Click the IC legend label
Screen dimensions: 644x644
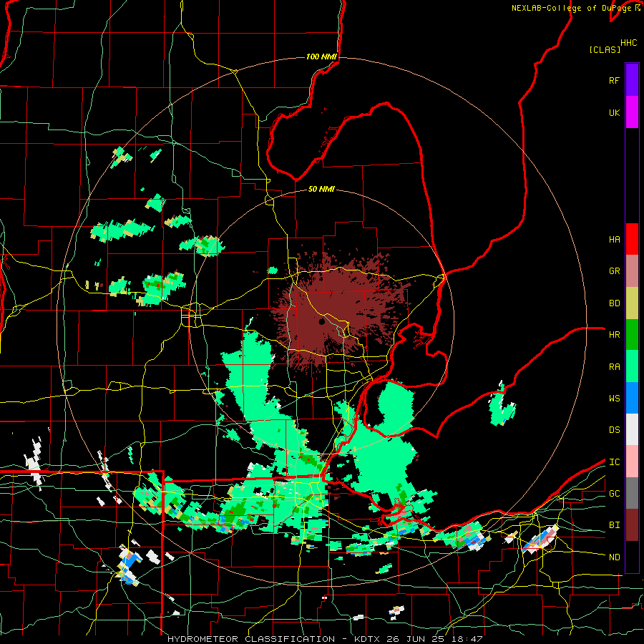[614, 462]
